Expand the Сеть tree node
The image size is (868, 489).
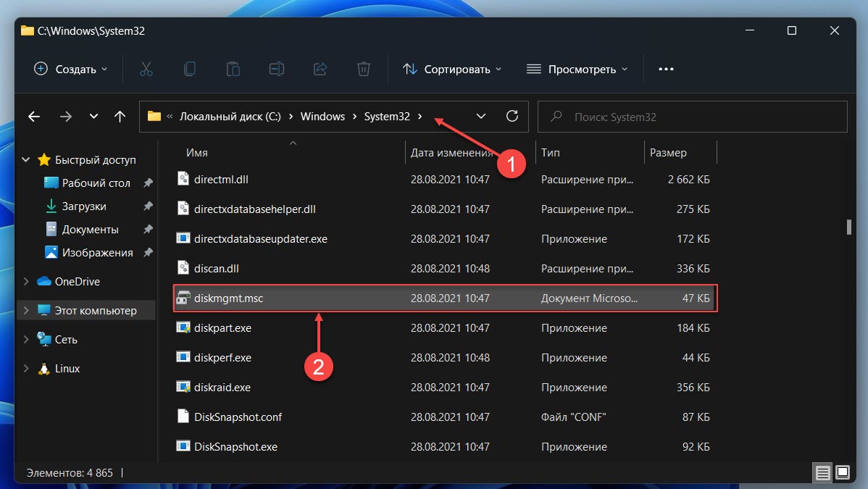click(25, 339)
